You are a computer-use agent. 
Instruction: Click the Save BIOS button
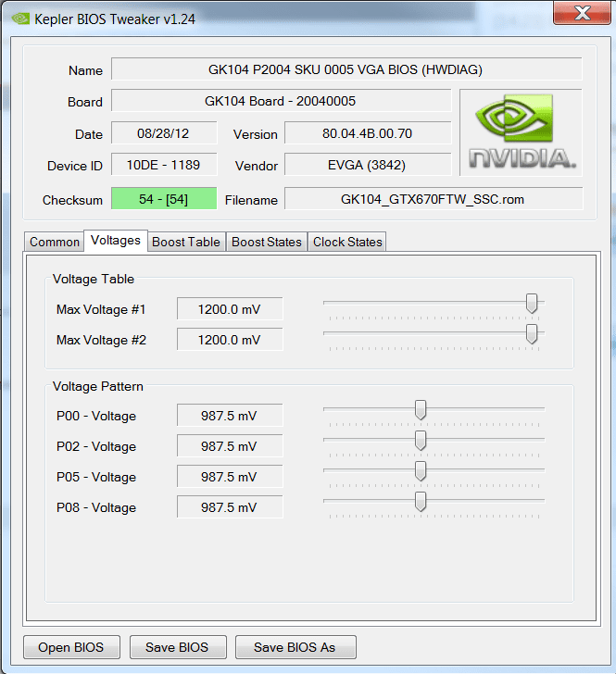[x=178, y=647]
